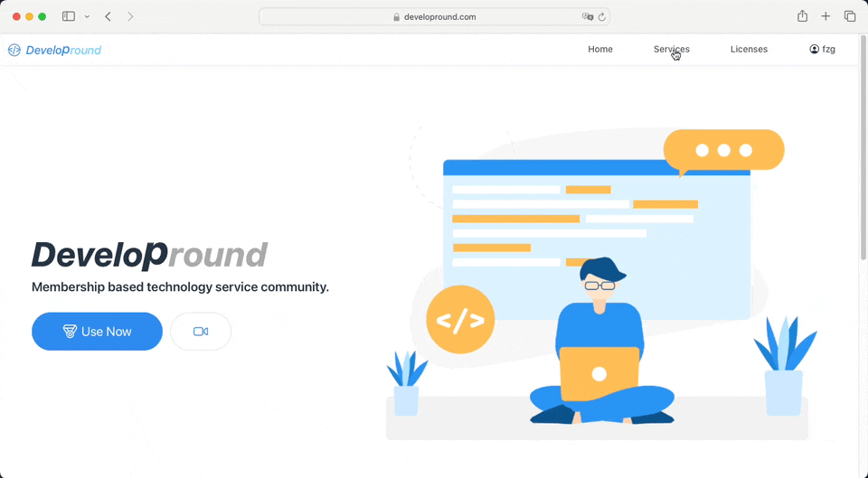Toggle the Safari sidebar
The image size is (868, 478).
[69, 16]
